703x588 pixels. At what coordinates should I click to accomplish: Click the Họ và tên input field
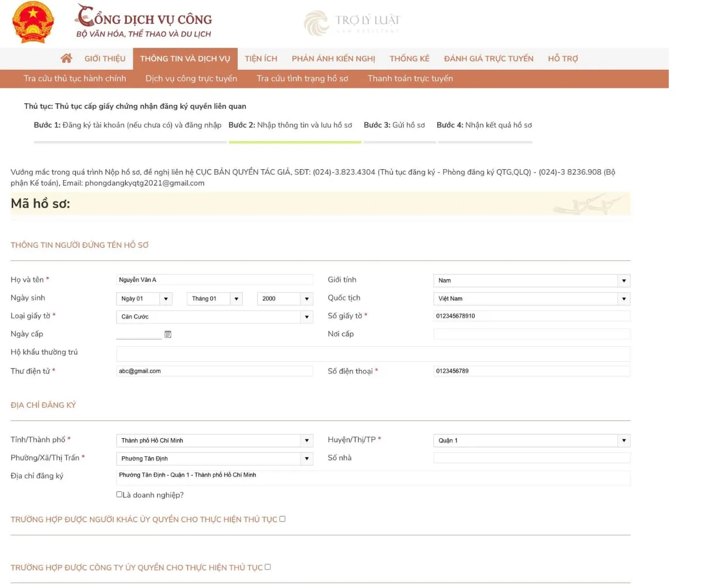tap(214, 280)
